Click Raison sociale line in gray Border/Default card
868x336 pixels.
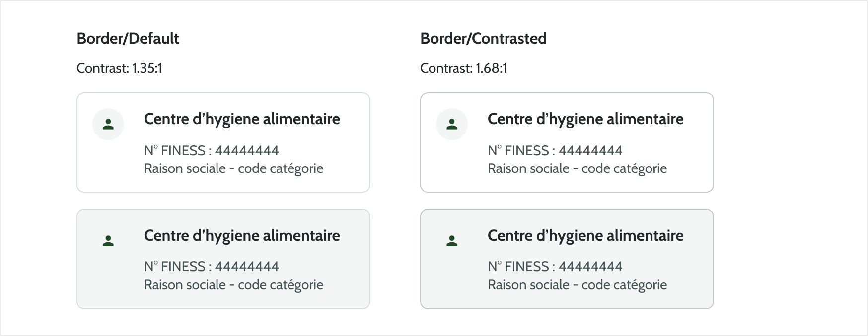click(233, 285)
